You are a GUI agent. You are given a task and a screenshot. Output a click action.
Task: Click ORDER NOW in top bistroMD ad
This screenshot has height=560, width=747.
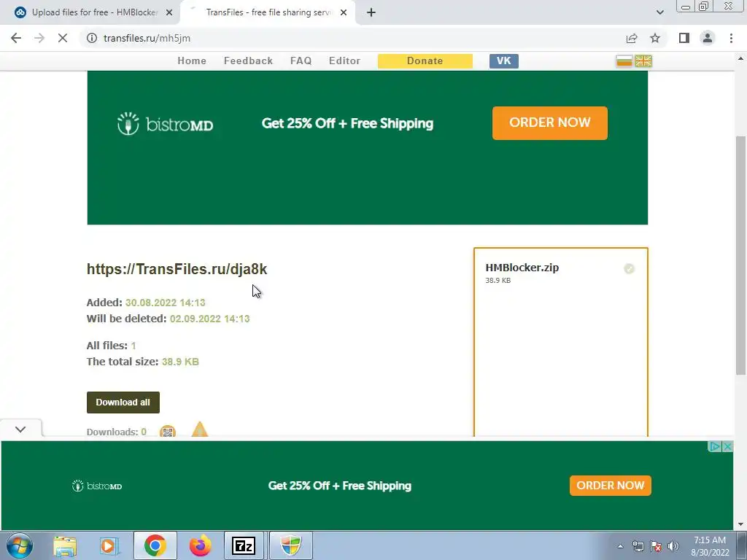click(550, 122)
